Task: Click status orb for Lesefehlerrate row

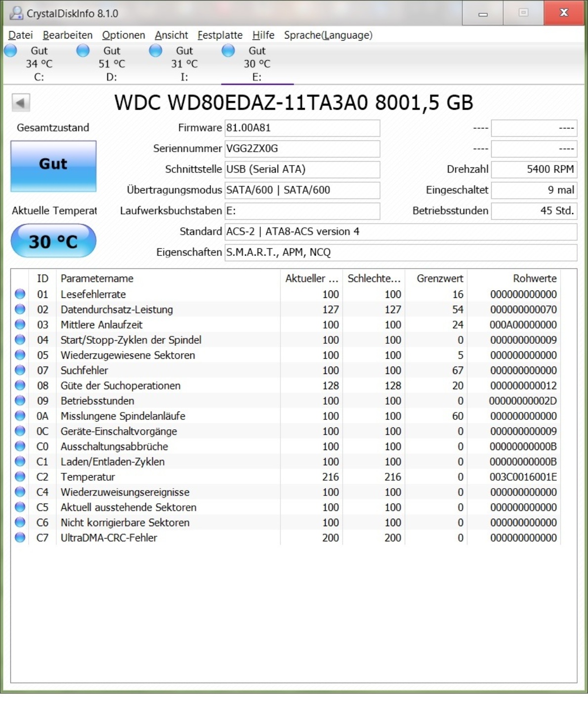Action: coord(20,294)
